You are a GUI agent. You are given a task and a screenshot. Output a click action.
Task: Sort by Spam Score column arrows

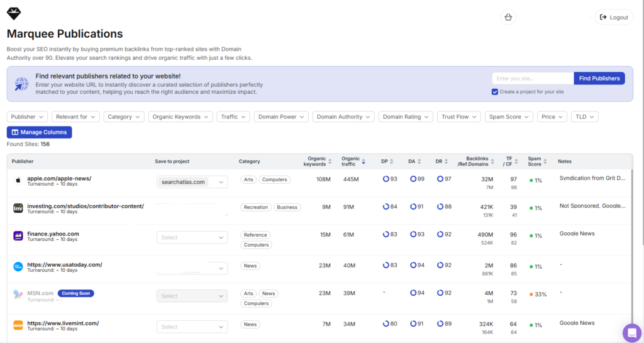click(545, 162)
